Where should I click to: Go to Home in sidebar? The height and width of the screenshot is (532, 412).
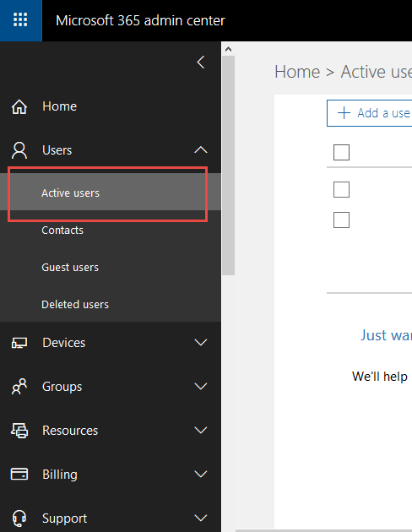click(x=60, y=106)
